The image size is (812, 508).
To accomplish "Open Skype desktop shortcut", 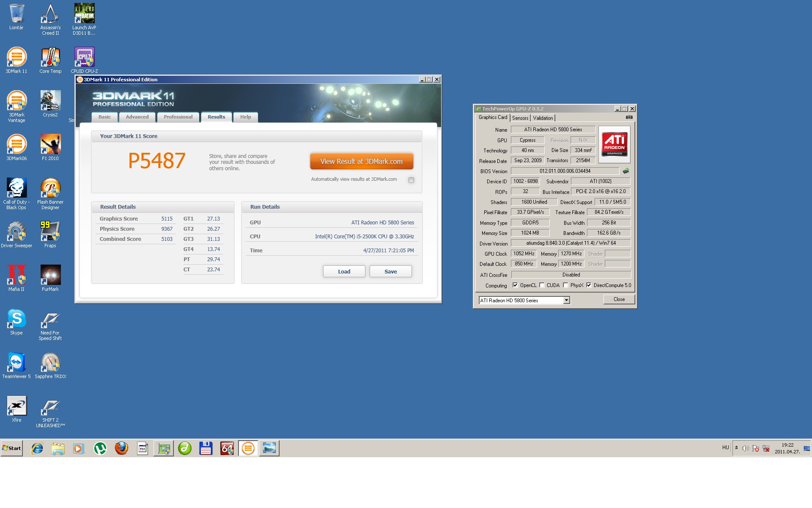I will pos(16,322).
